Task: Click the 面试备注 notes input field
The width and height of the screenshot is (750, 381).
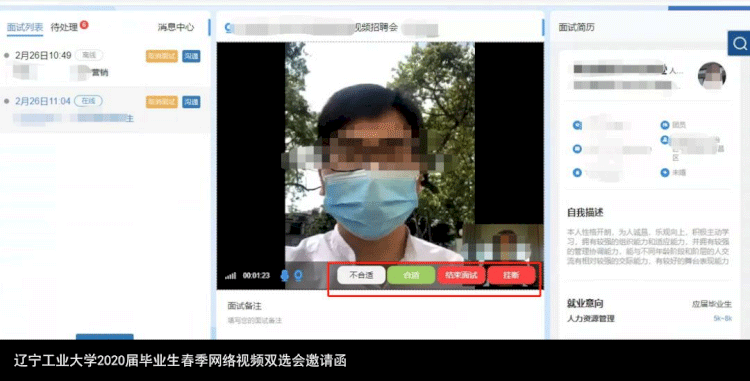Action: click(380, 321)
